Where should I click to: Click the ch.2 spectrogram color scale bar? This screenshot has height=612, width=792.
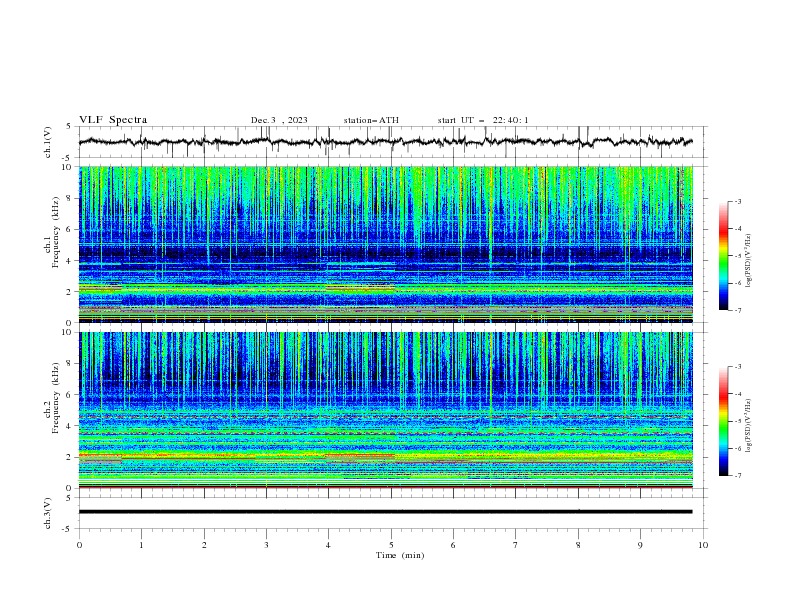[723, 421]
